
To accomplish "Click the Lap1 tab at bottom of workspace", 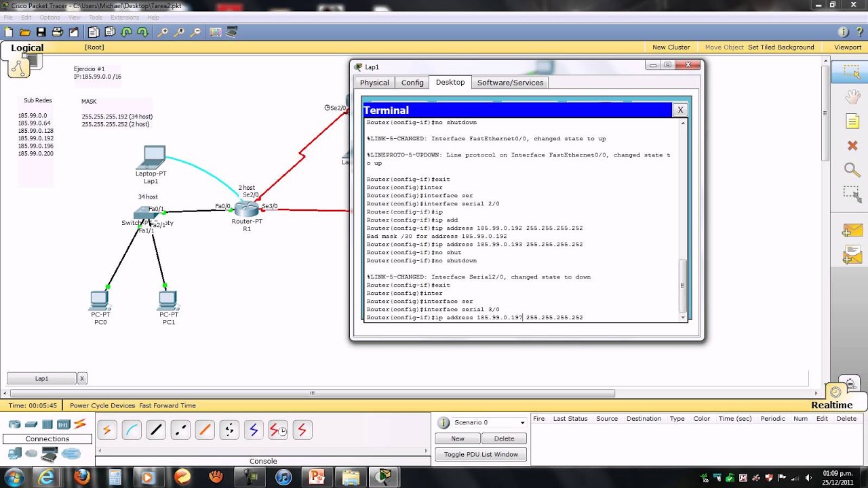I will coord(42,378).
